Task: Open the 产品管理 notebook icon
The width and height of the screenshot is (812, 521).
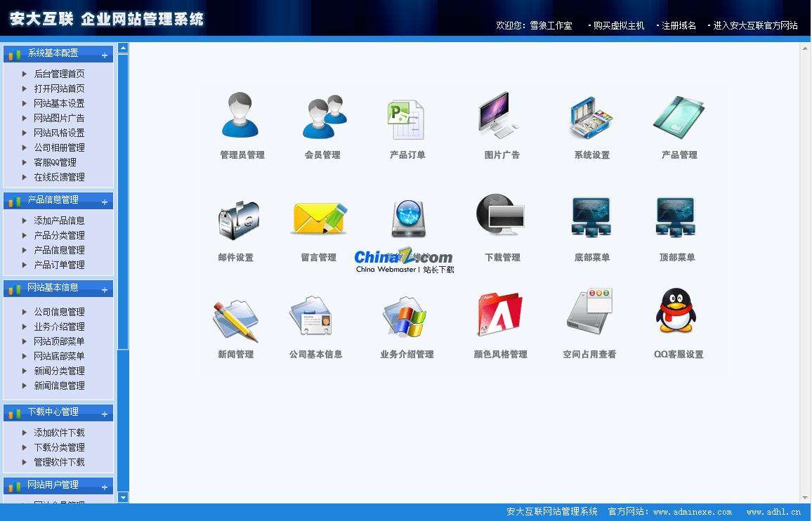Action: coord(679,117)
